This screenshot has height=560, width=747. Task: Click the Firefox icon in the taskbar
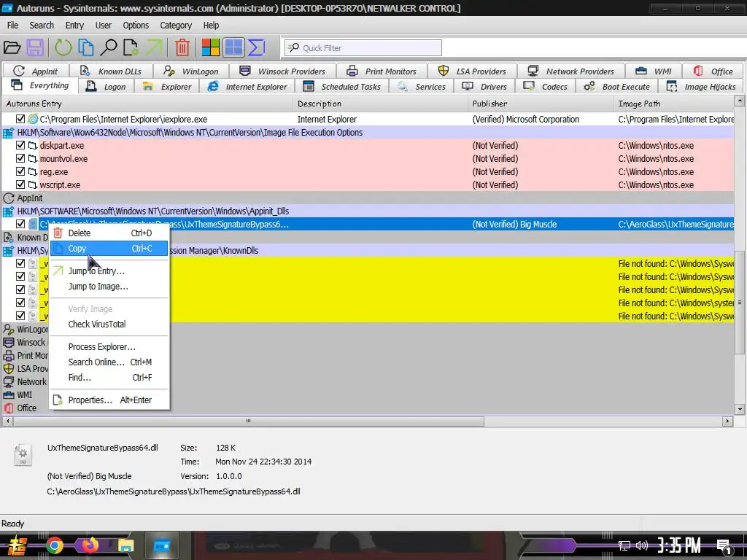coord(90,545)
